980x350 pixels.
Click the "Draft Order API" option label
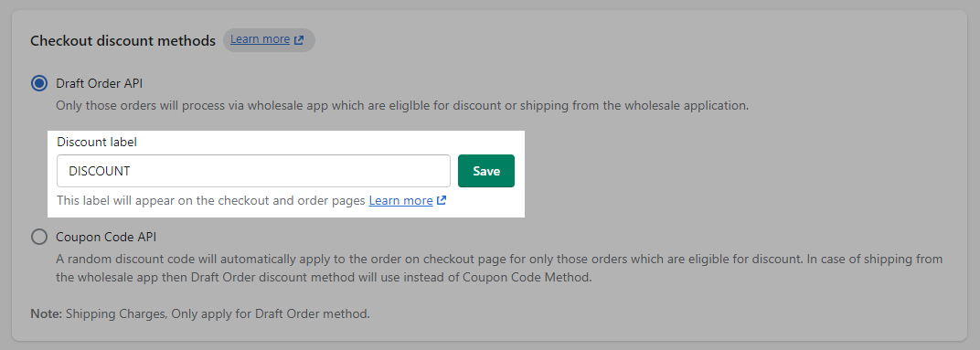click(100, 83)
